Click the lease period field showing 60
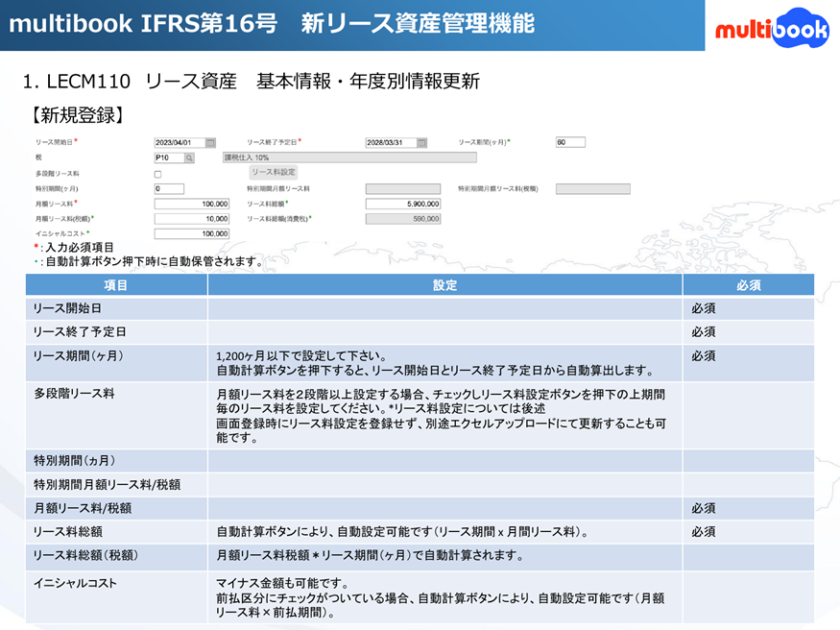The height and width of the screenshot is (630, 840). (x=570, y=142)
